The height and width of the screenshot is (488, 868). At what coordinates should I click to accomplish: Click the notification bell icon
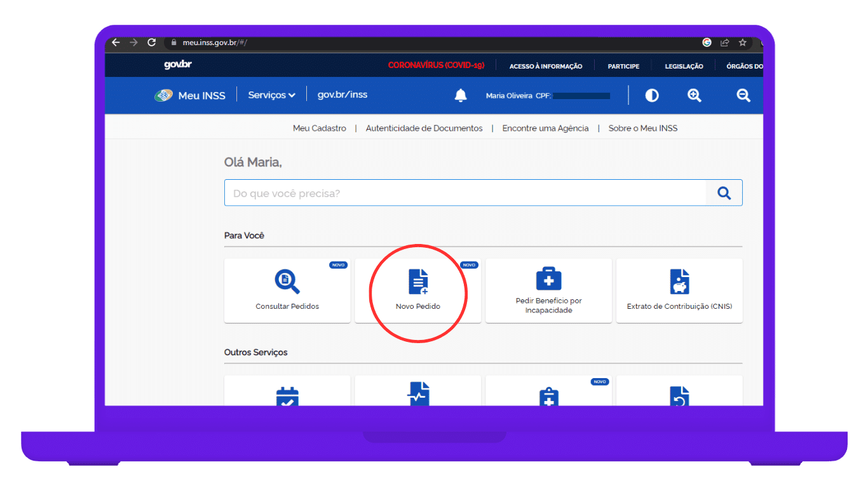[461, 95]
